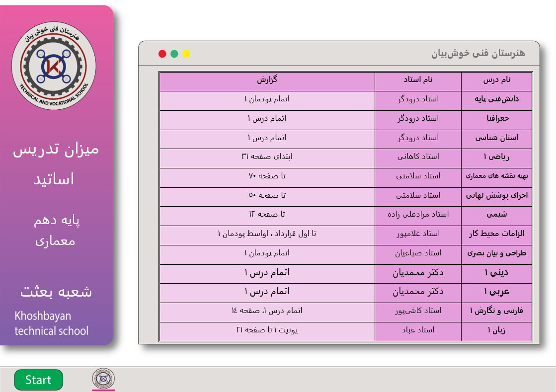Click the green Start button
Image resolution: width=556 pixels, height=392 pixels.
[38, 380]
